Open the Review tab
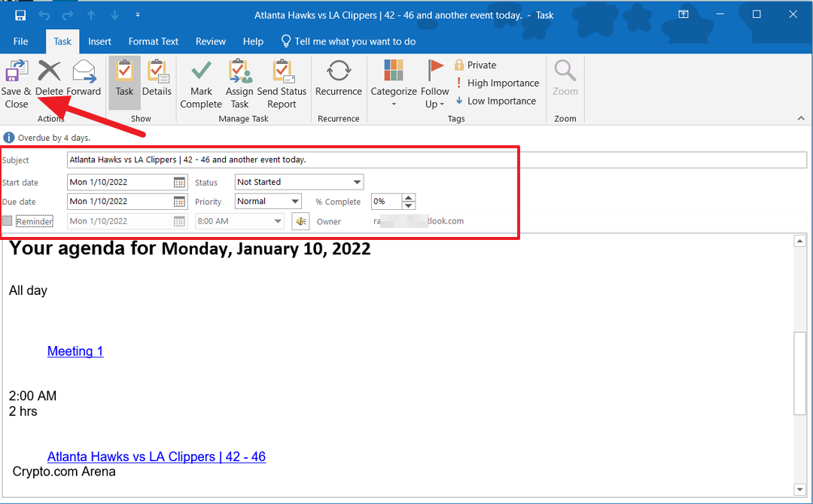This screenshot has height=504, width=813. (x=211, y=41)
